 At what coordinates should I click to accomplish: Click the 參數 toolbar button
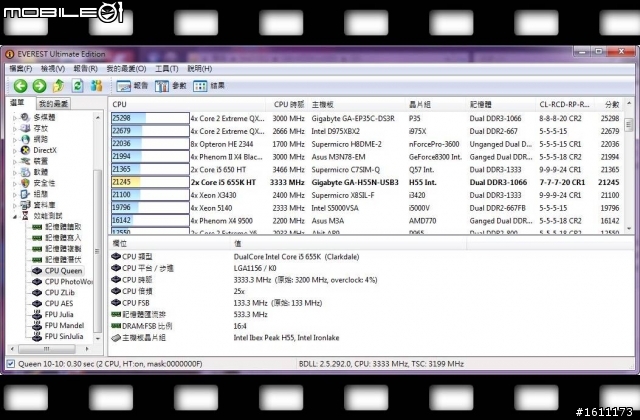tap(171, 86)
